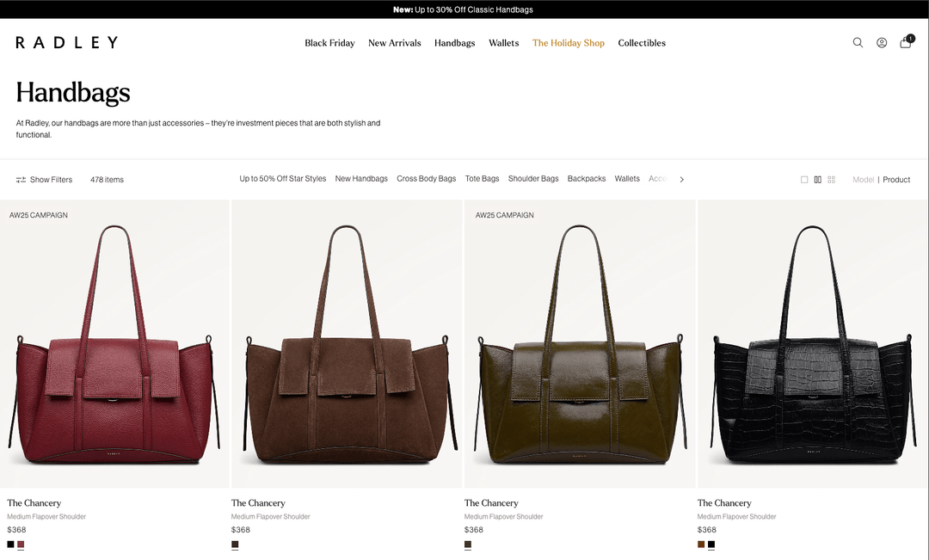Open Collectibles navigation menu
Viewport: 929px width, 560px height.
point(642,43)
